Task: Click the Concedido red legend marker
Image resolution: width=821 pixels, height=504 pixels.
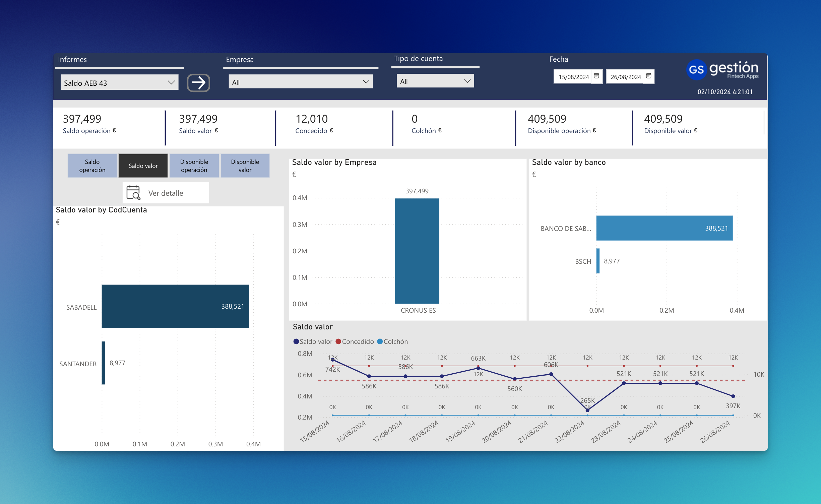Action: pyautogui.click(x=338, y=341)
